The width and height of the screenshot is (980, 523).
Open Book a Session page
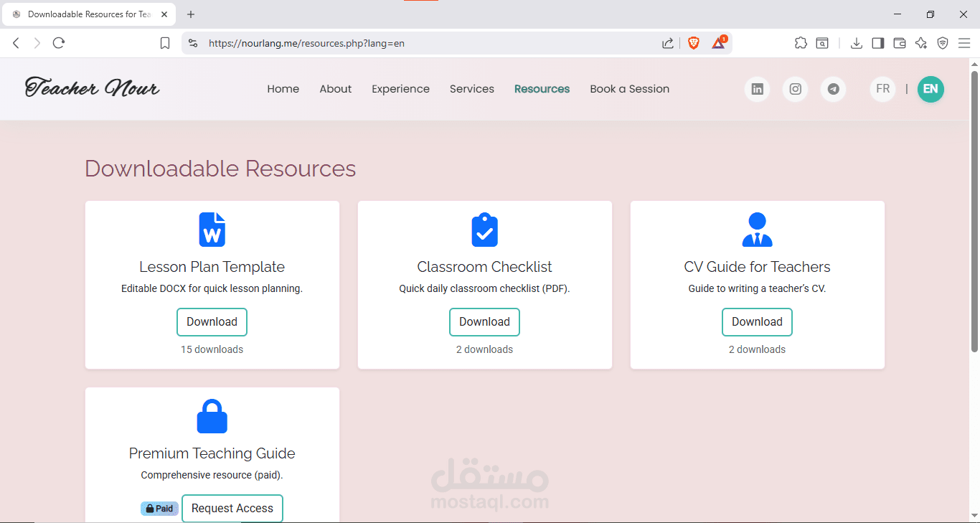point(630,89)
